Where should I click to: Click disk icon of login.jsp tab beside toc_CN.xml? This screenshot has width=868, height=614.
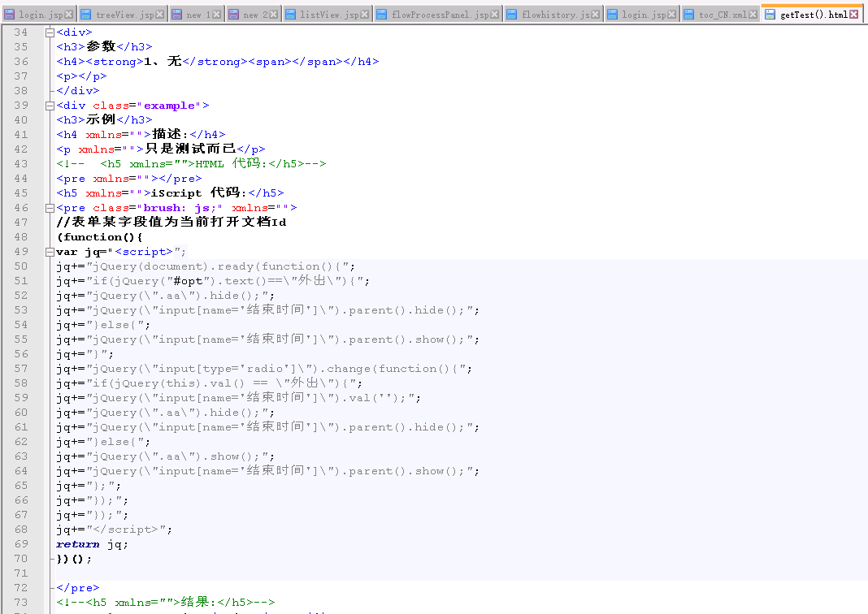pyautogui.click(x=612, y=15)
